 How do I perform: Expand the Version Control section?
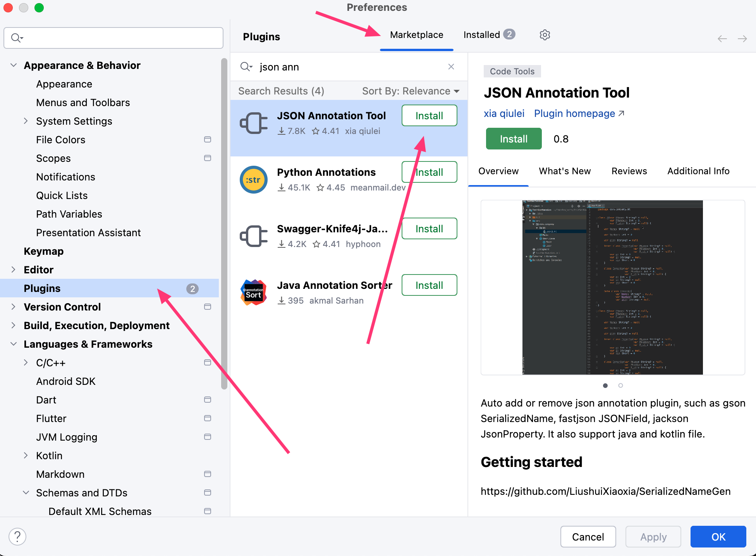14,307
